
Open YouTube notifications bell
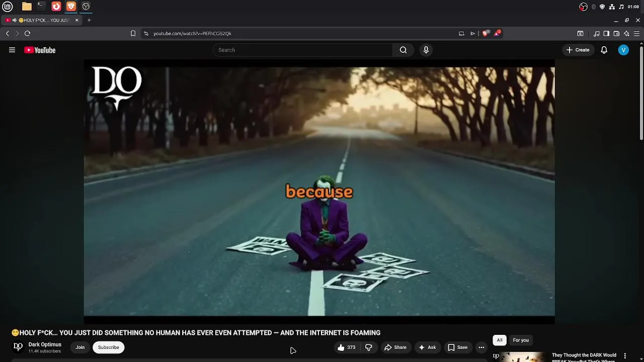point(604,50)
